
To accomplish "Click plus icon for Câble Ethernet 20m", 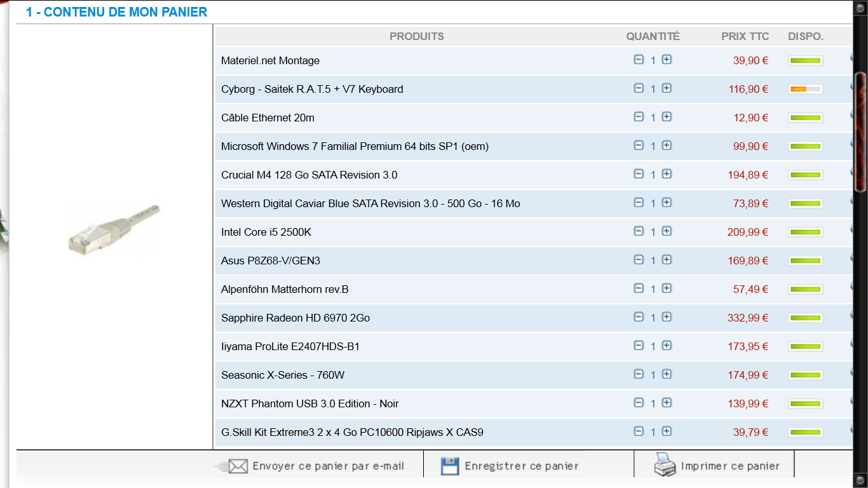I will pyautogui.click(x=667, y=117).
